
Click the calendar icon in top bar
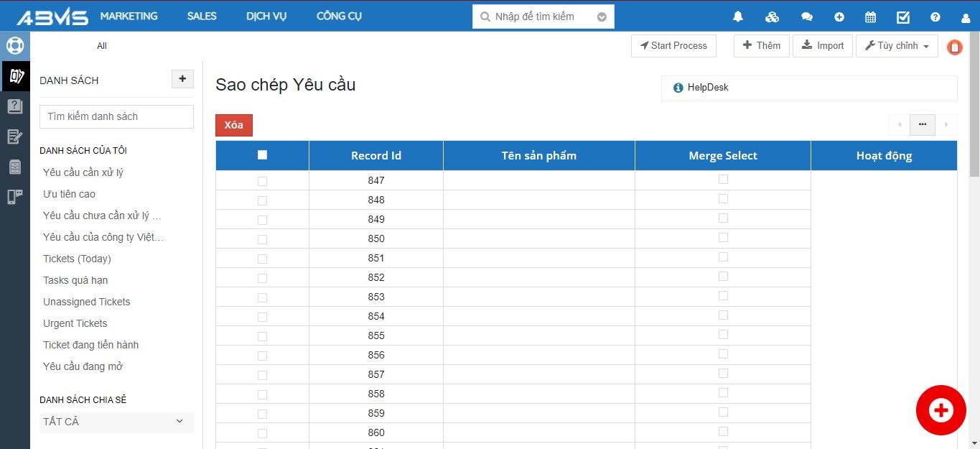[x=870, y=17]
